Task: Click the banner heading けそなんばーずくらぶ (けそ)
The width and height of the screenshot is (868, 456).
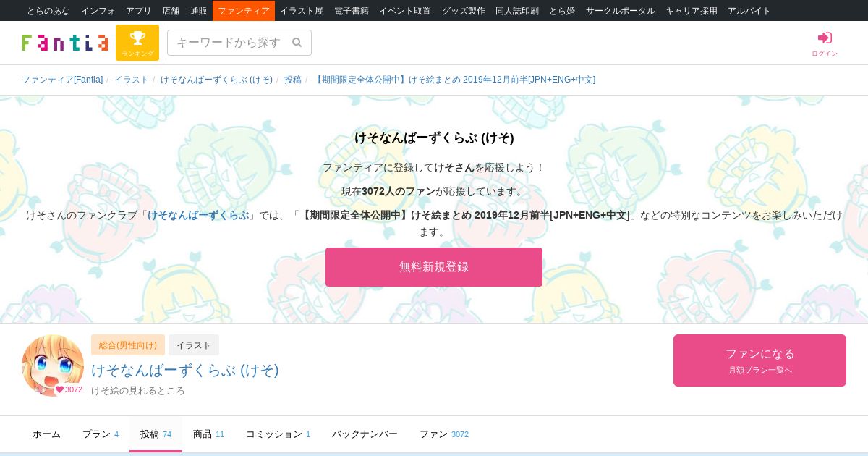Action: click(x=434, y=138)
